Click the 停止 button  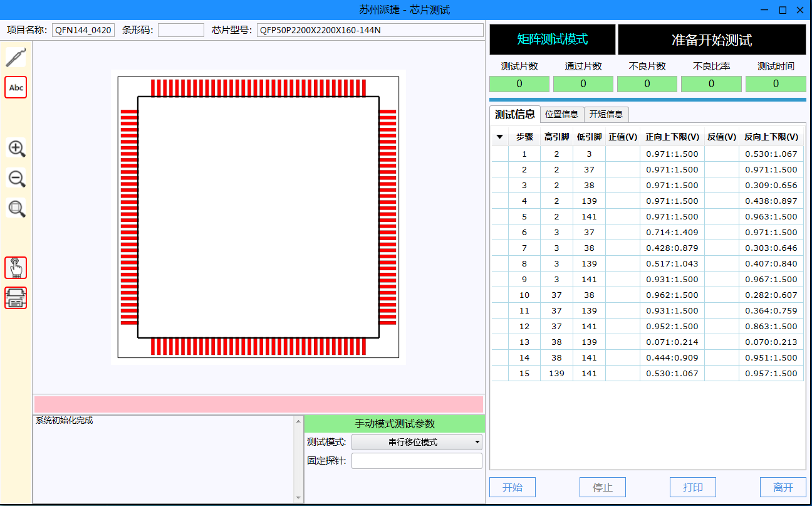(x=603, y=487)
